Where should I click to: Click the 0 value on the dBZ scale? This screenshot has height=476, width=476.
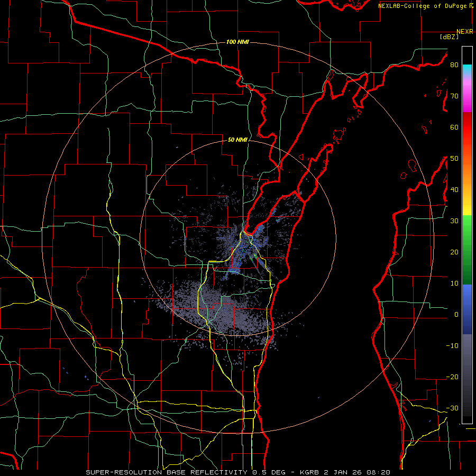click(x=456, y=315)
